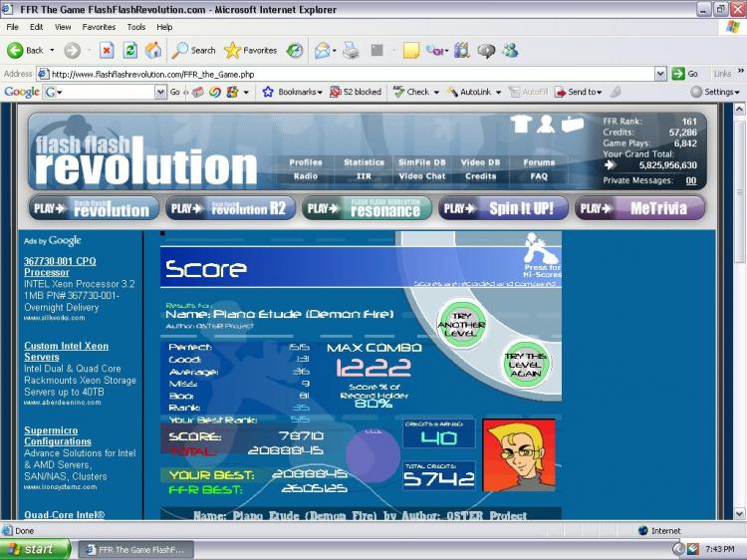Click the profile person icon in header
This screenshot has height=560, width=747.
pos(546,124)
